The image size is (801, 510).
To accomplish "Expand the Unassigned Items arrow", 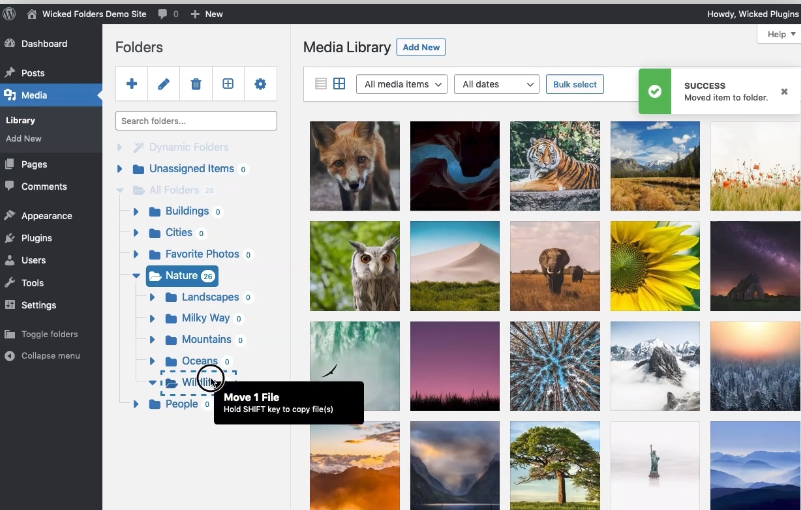I will click(120, 169).
